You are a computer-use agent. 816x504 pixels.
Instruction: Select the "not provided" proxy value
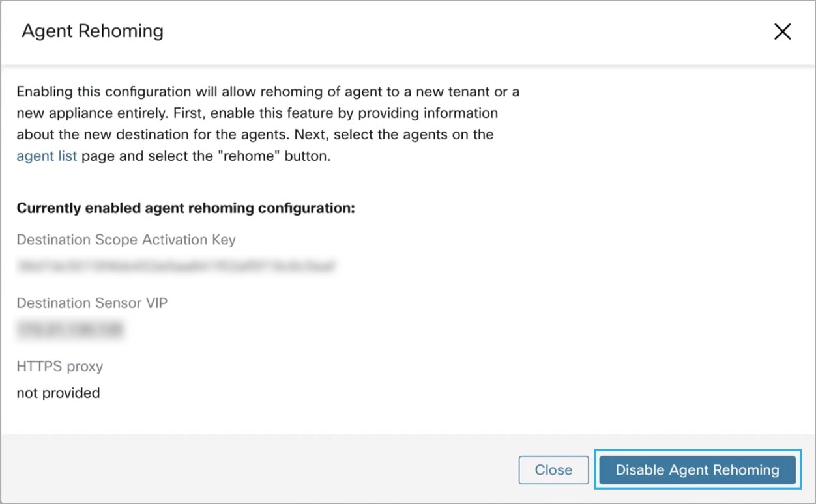(58, 393)
